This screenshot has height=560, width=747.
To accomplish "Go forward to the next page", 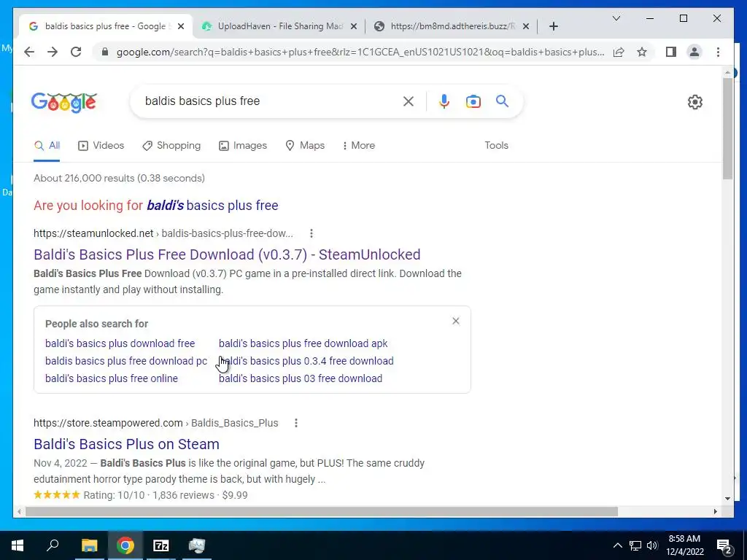I will click(x=53, y=52).
